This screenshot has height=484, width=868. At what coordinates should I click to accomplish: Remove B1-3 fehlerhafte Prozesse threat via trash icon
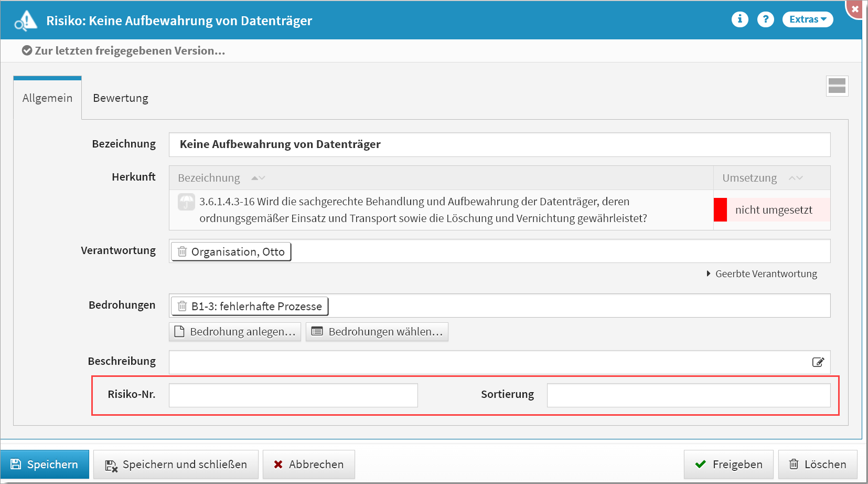click(x=182, y=306)
